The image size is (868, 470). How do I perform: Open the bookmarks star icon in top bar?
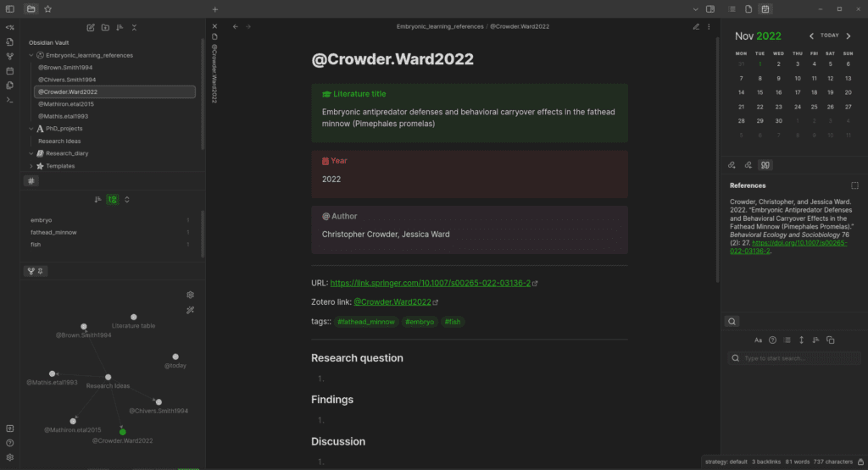pos(47,8)
